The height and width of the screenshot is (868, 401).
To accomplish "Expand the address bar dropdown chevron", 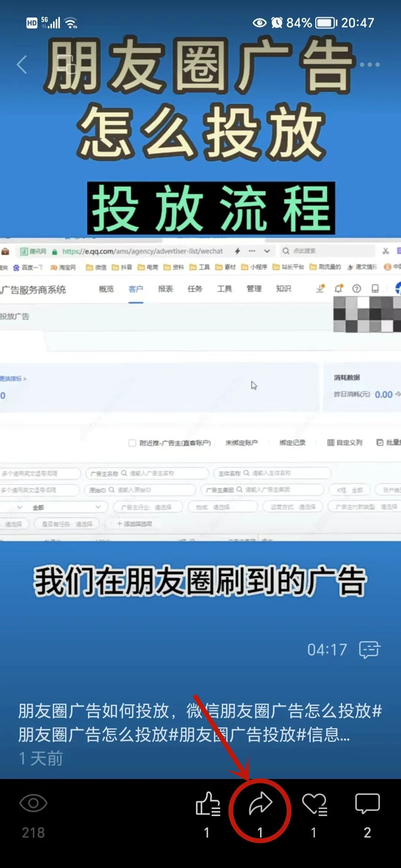I will point(267,251).
